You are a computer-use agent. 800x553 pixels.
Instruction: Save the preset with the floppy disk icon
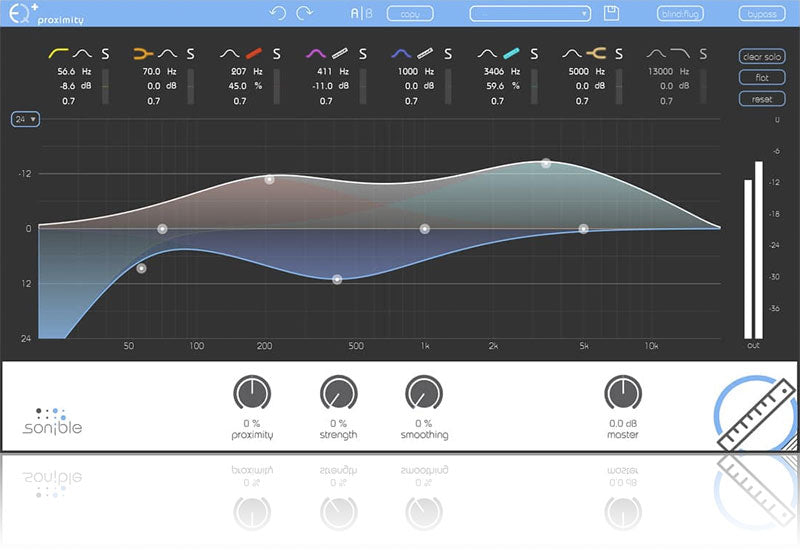[x=611, y=13]
